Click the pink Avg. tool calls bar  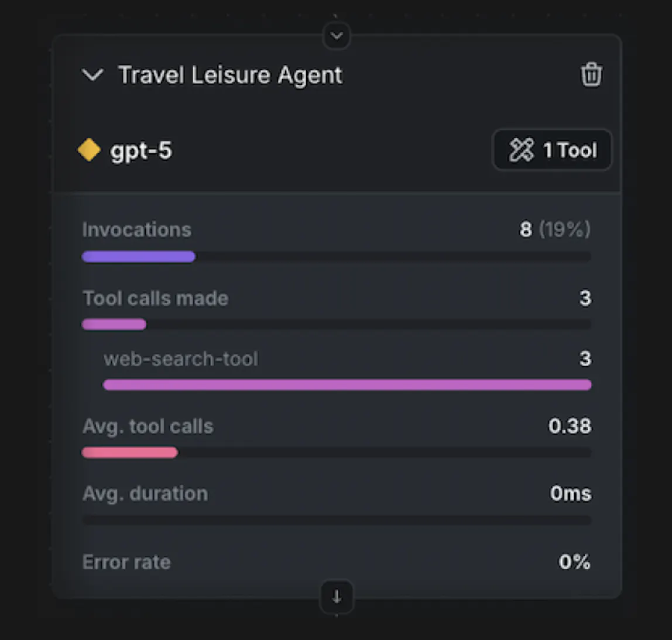(x=130, y=453)
